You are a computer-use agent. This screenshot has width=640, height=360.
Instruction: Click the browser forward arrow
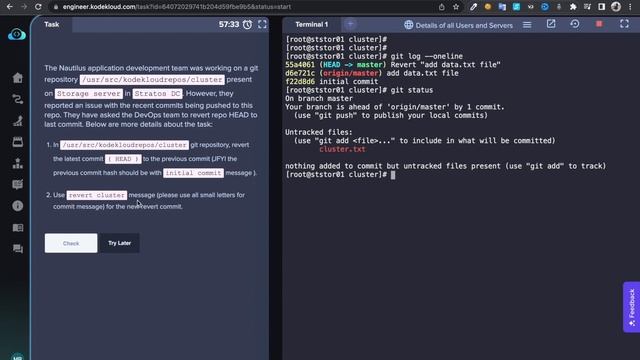point(24,7)
